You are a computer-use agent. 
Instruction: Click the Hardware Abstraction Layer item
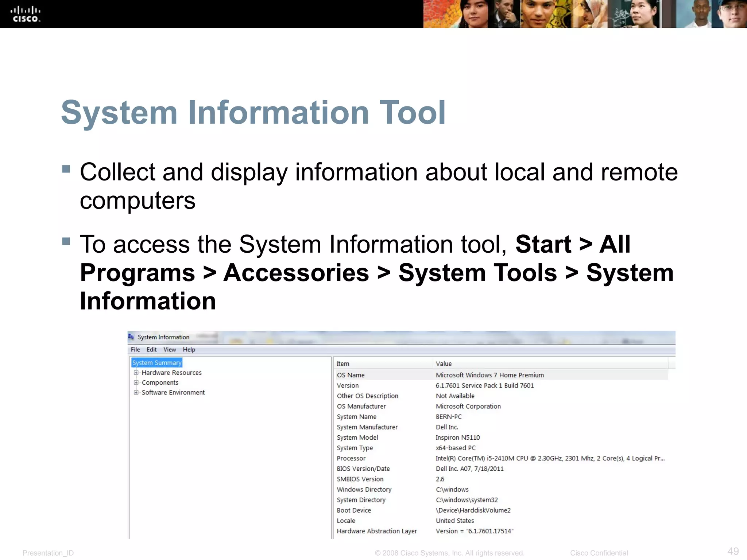pyautogui.click(x=377, y=531)
